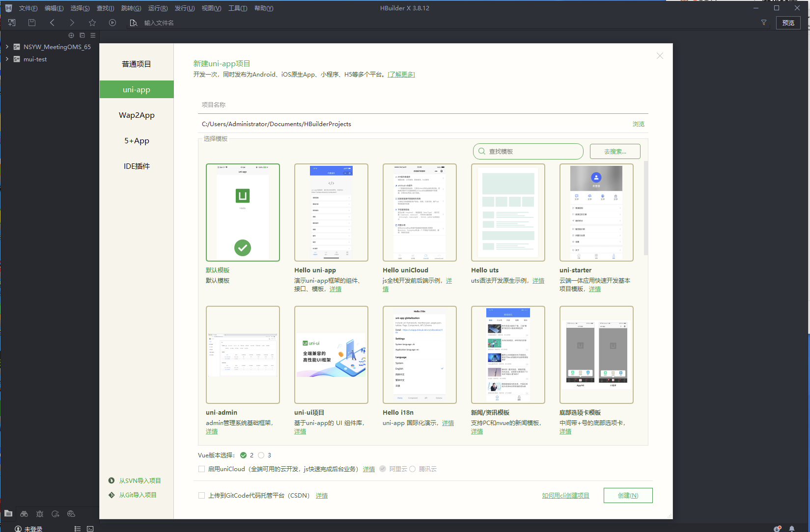Click the 项目名称 input field
Image resolution: width=810 pixels, height=532 pixels.
[423, 105]
